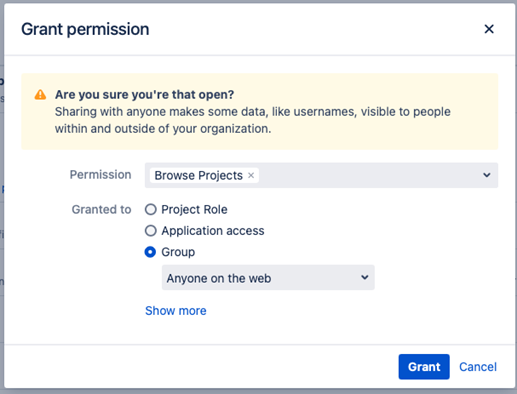Click the Granted to field label
Image resolution: width=517 pixels, height=394 pixels.
101,210
